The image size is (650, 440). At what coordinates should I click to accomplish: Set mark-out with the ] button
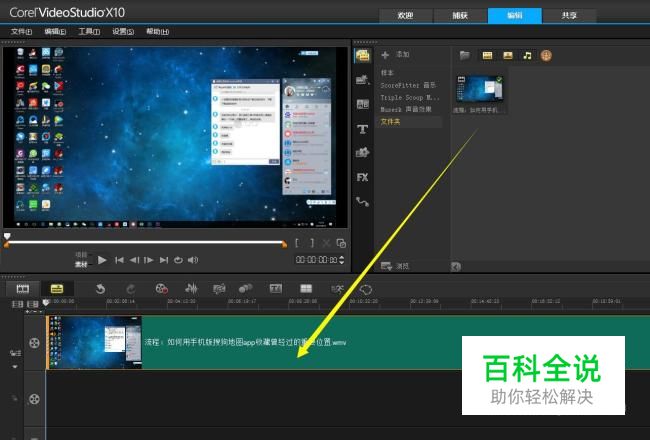(312, 243)
